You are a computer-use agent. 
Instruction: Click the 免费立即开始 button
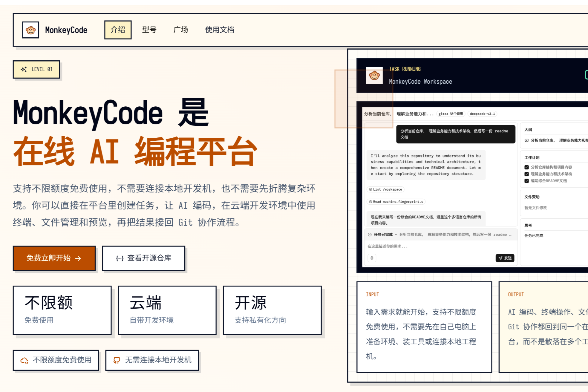click(x=54, y=258)
